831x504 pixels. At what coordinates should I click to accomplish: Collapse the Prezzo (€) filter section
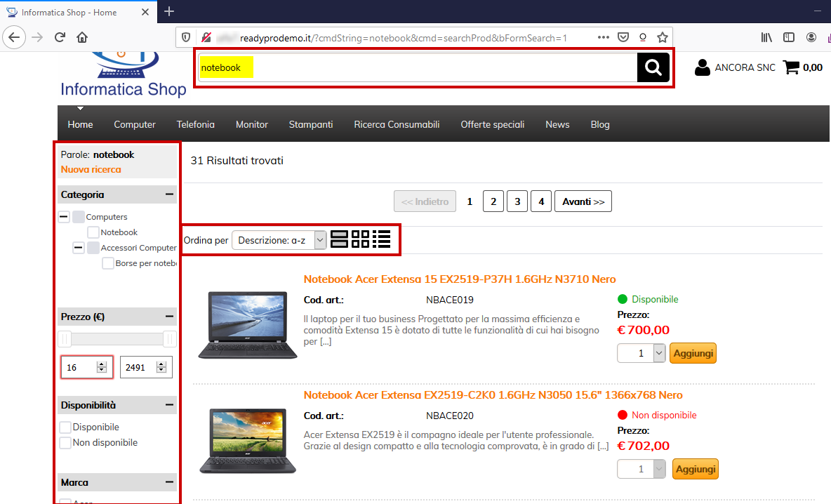click(x=169, y=317)
